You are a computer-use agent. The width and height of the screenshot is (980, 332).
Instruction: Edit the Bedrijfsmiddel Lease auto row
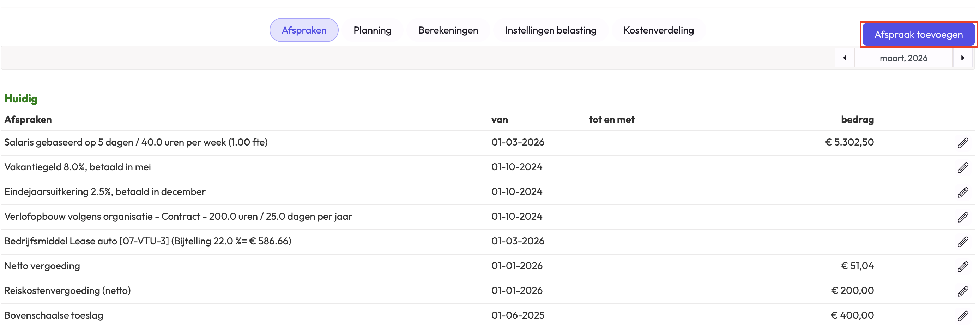pos(962,242)
